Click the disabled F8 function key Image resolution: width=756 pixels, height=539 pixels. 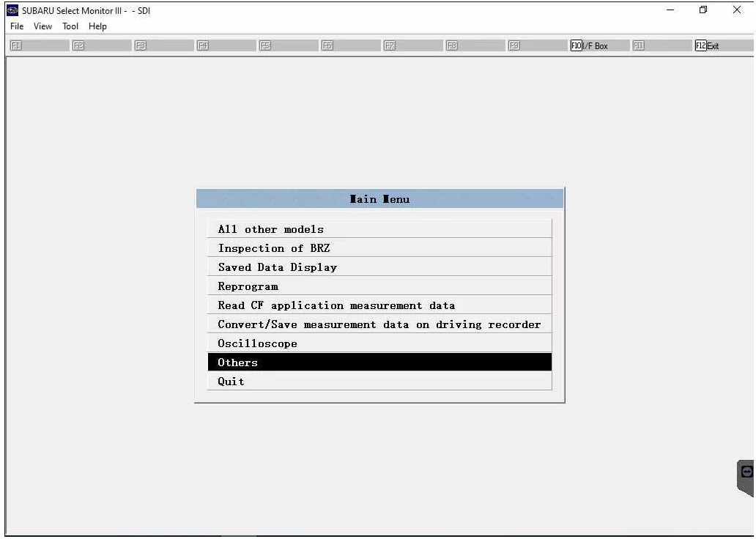[x=475, y=46]
